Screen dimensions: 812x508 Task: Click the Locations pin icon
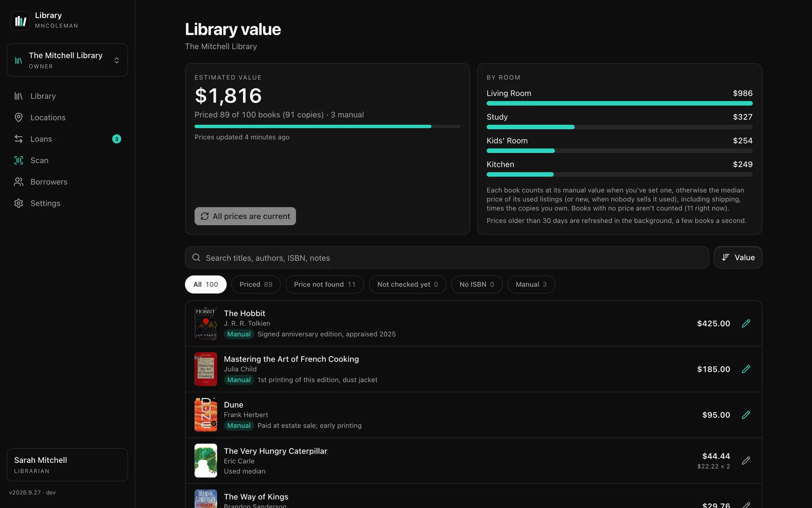click(x=18, y=117)
